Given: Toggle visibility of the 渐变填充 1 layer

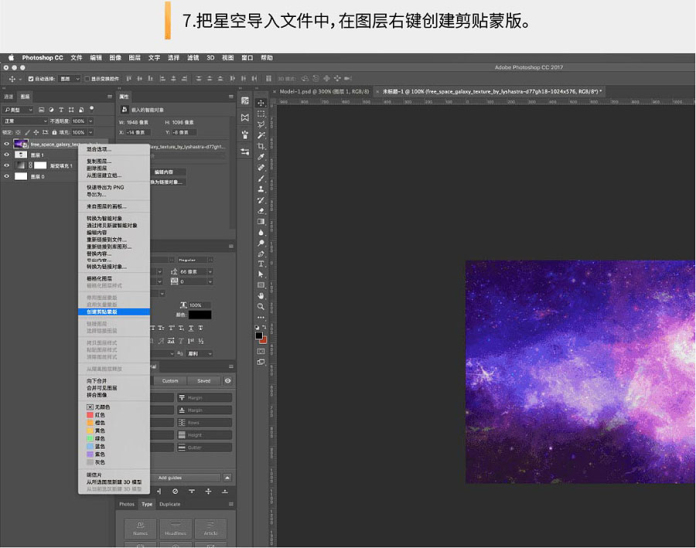Looking at the screenshot, I should (7, 165).
